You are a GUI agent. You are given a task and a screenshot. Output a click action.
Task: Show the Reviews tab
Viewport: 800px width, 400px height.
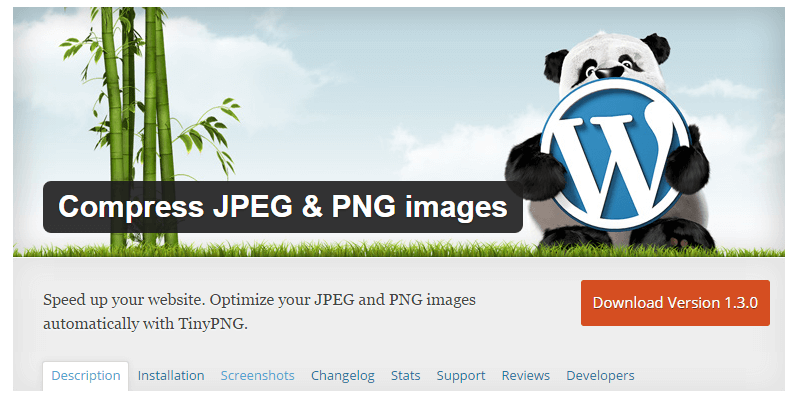(526, 376)
